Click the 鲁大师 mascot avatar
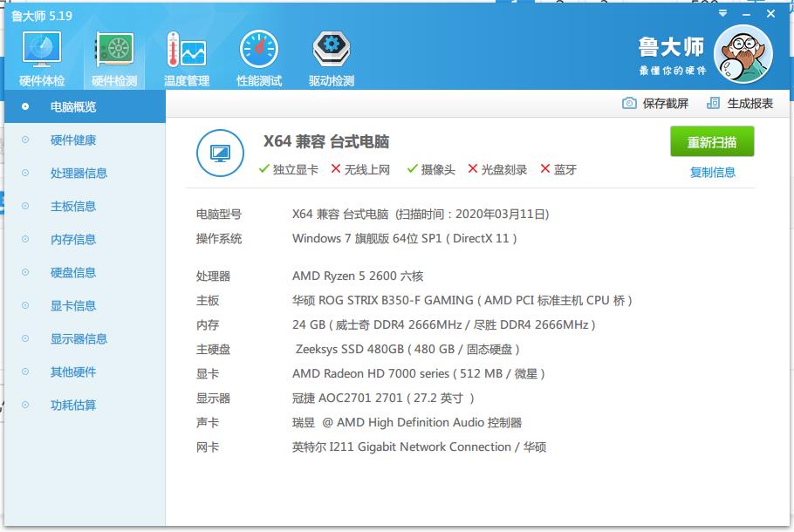 click(743, 54)
